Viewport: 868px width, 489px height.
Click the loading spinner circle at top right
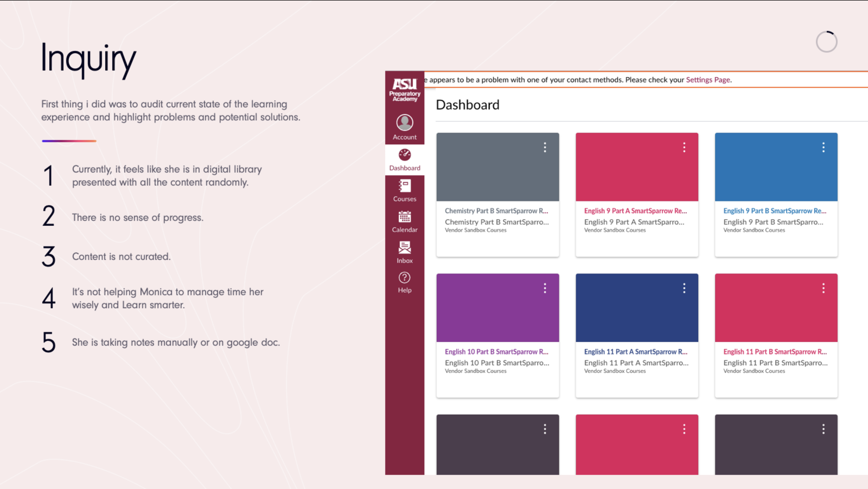point(826,41)
